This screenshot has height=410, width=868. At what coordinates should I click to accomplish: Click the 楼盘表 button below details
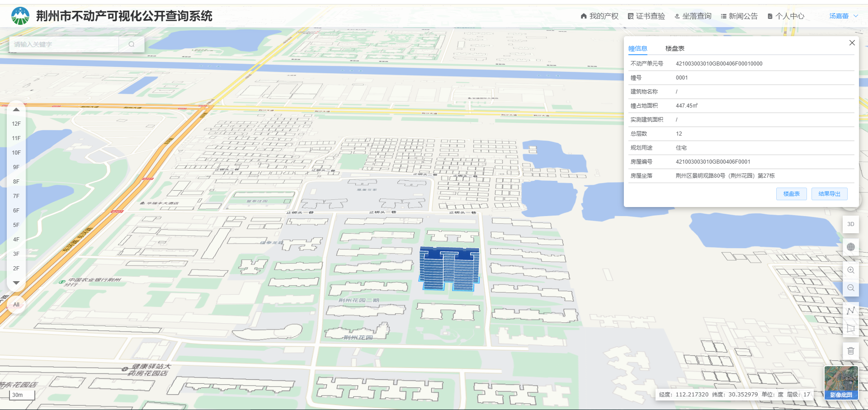791,194
